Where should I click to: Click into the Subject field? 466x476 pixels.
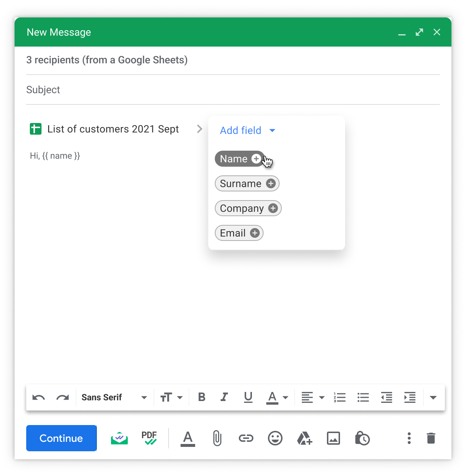coord(233,90)
